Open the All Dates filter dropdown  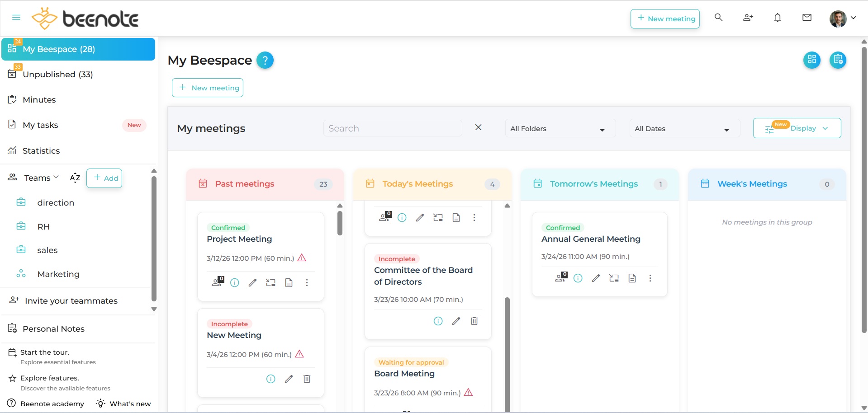(x=684, y=129)
